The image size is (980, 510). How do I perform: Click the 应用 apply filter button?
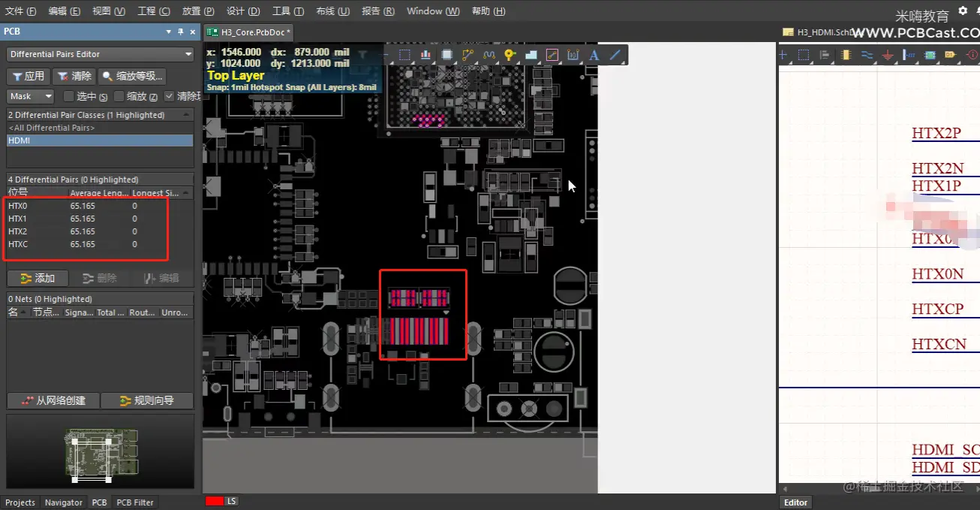tap(29, 76)
